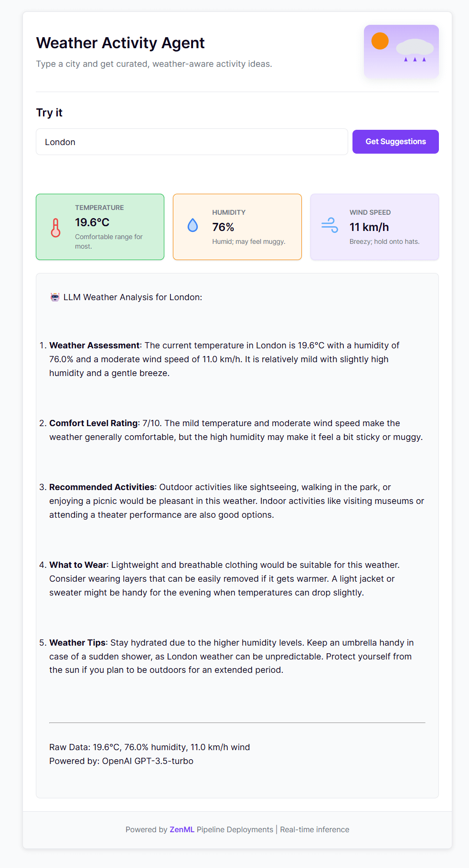Image resolution: width=469 pixels, height=868 pixels.
Task: Click the Comfort Level Rating heading
Action: coord(94,423)
